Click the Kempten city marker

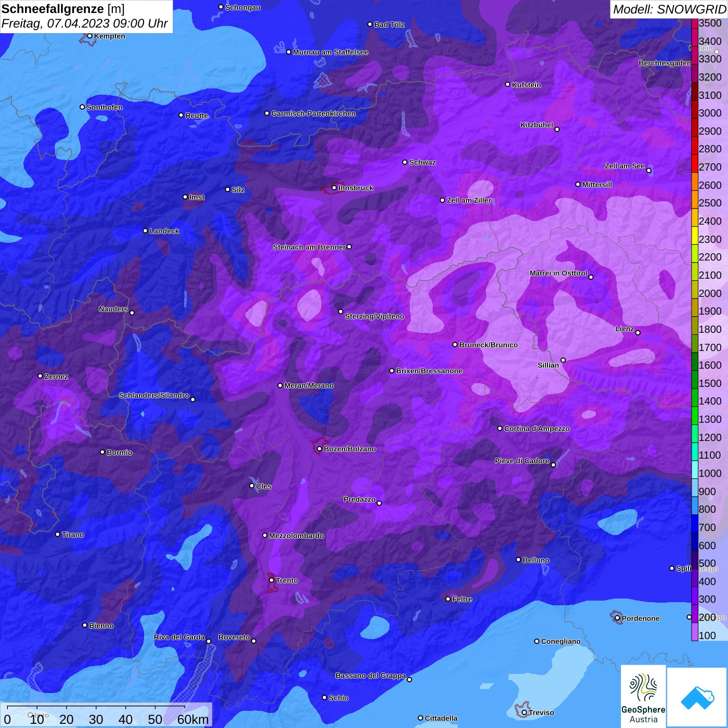pos(89,36)
